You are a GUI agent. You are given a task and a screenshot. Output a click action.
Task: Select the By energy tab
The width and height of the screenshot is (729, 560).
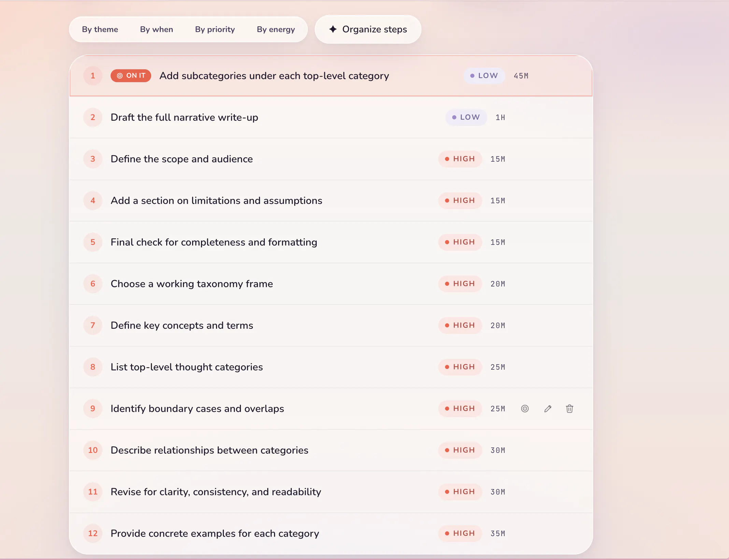[x=276, y=29]
